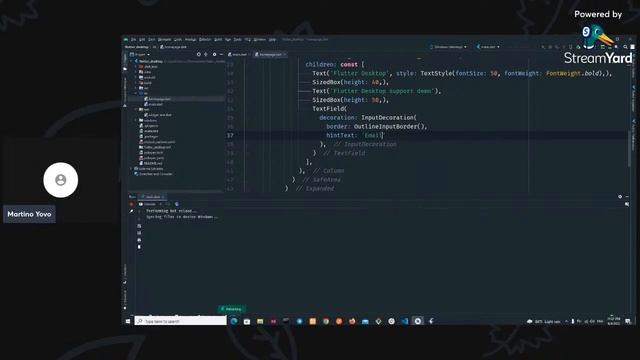
Task: Select the windows folder in the tree
Action: (x=148, y=120)
